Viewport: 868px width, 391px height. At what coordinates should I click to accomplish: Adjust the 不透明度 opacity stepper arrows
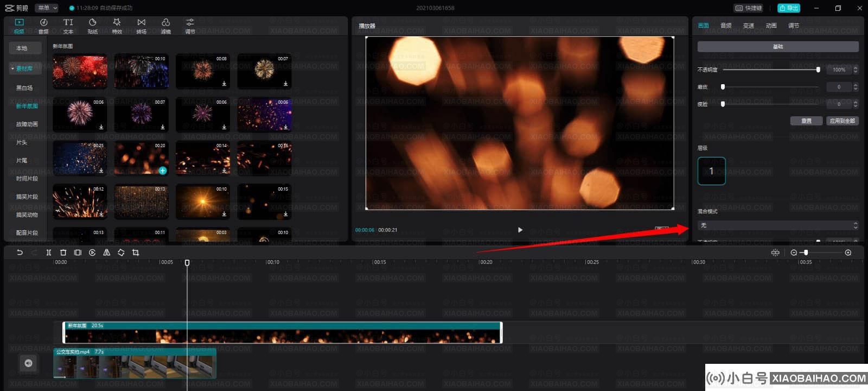(x=856, y=70)
